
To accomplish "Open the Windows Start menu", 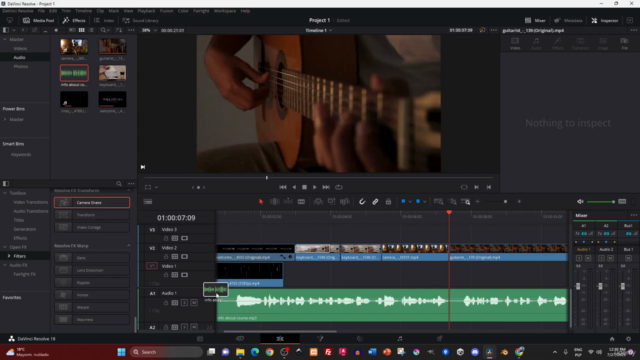I will (121, 352).
